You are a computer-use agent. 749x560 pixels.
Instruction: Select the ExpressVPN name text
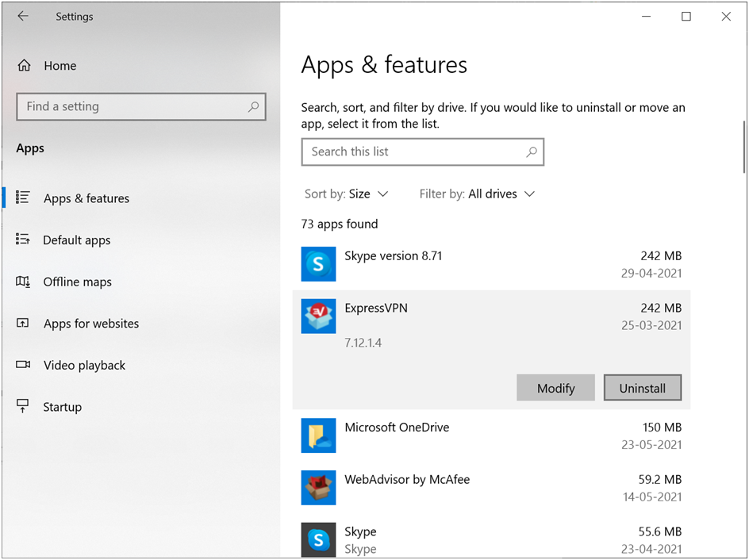coord(376,308)
